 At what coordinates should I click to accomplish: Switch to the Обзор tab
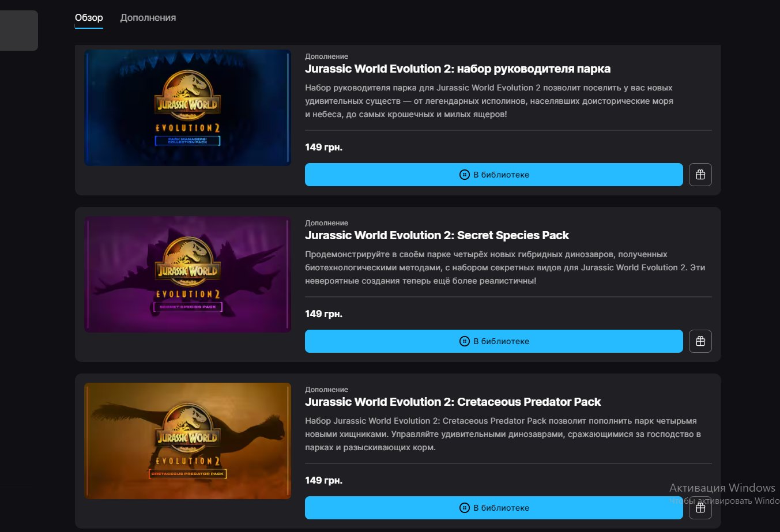89,18
